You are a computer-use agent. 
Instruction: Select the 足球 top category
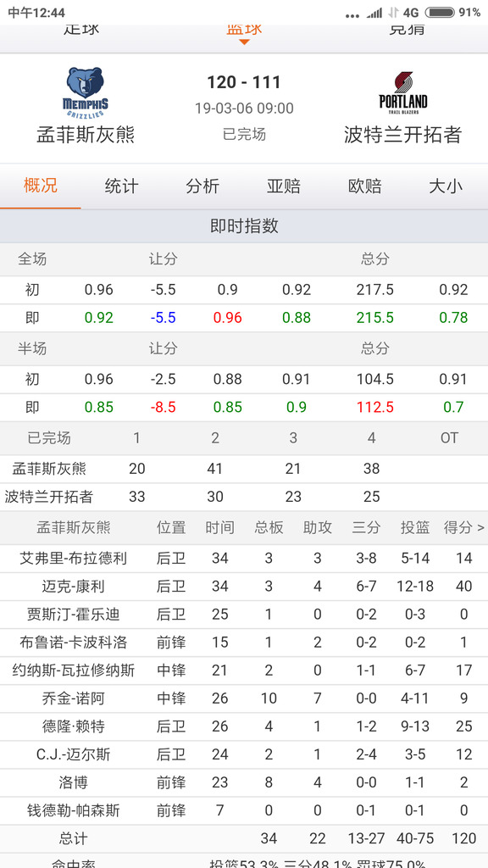click(81, 31)
